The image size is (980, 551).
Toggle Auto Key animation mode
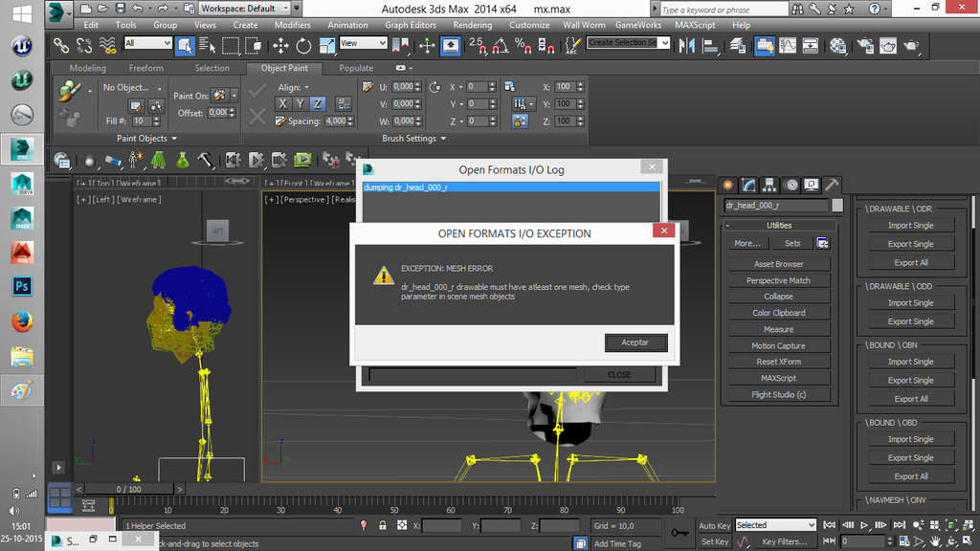[714, 525]
